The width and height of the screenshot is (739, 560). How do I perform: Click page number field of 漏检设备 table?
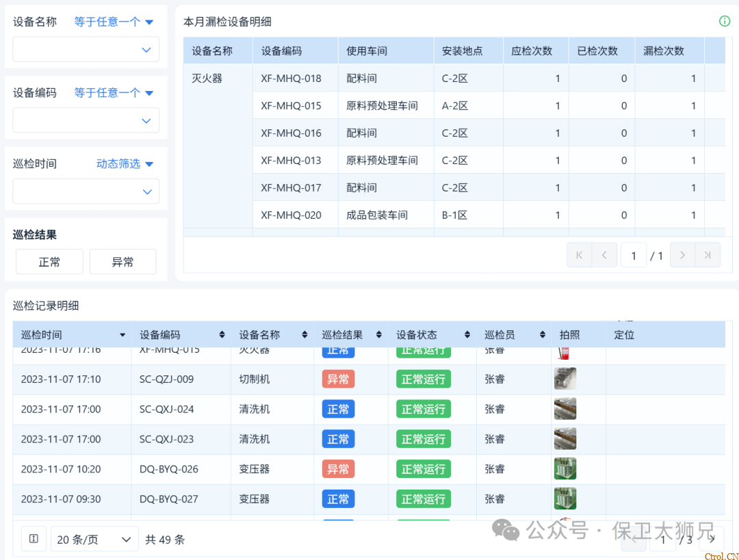[x=634, y=255]
